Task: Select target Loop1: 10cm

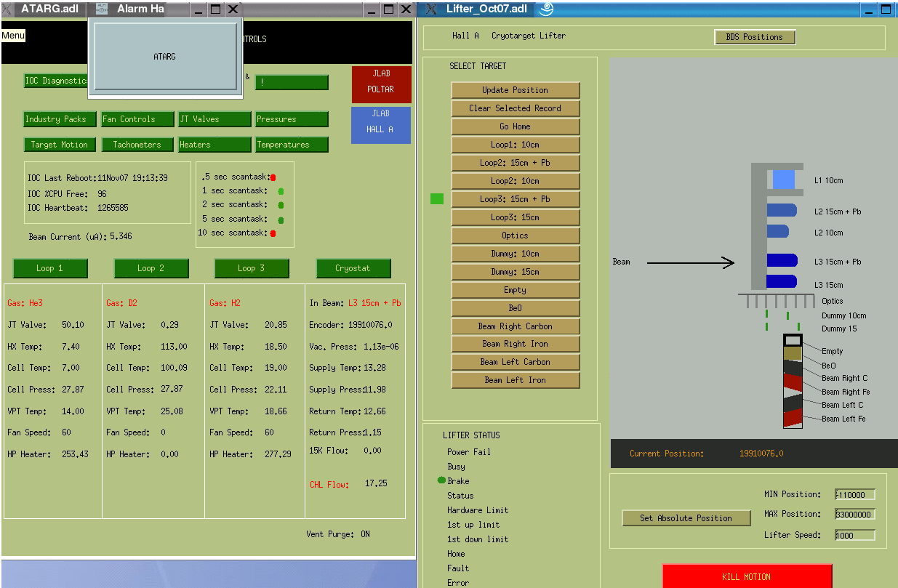Action: point(516,145)
